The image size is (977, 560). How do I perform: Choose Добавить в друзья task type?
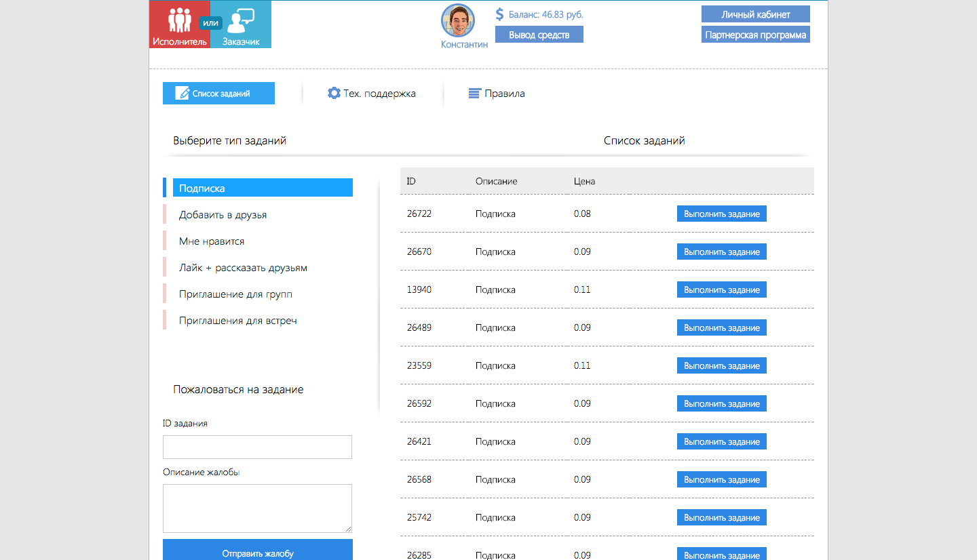(x=223, y=215)
